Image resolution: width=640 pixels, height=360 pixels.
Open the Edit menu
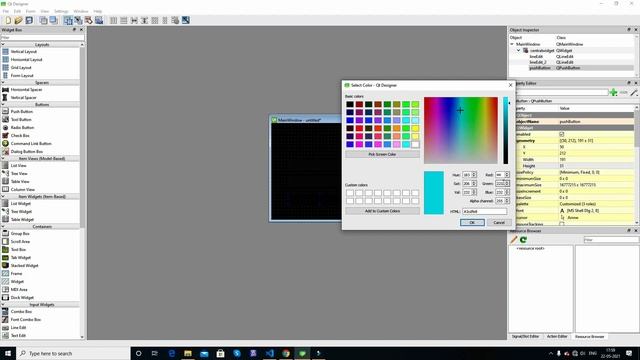[x=17, y=11]
